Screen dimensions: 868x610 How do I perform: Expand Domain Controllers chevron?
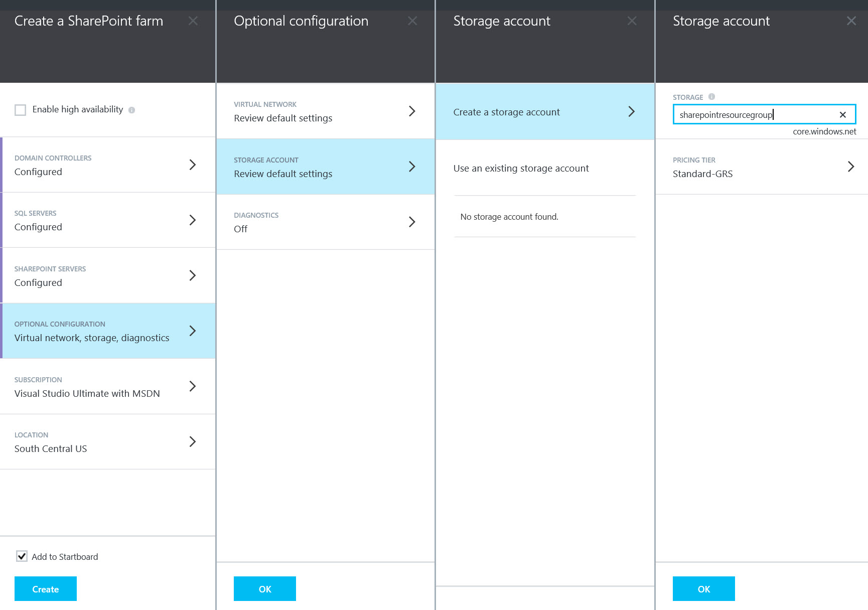coord(192,165)
